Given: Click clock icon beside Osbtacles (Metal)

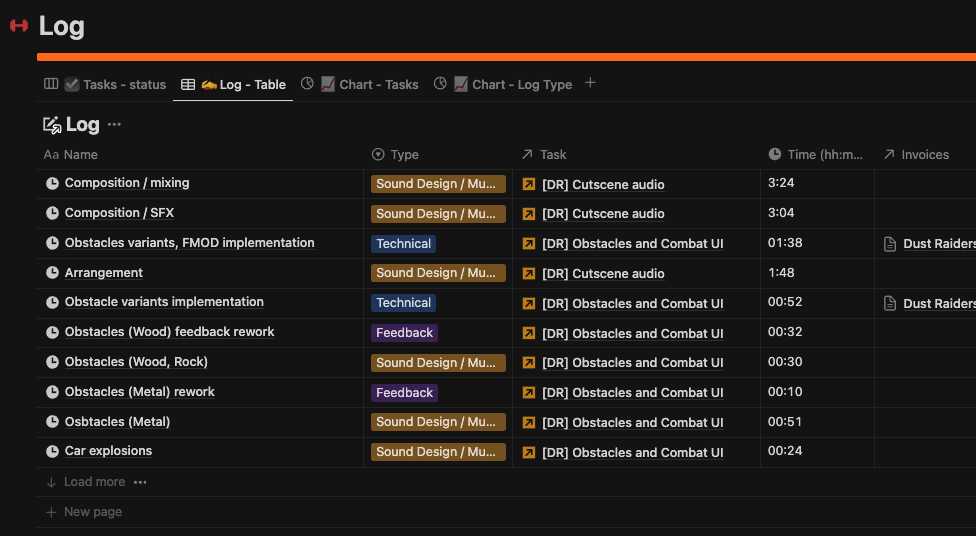Looking at the screenshot, I should coord(52,421).
